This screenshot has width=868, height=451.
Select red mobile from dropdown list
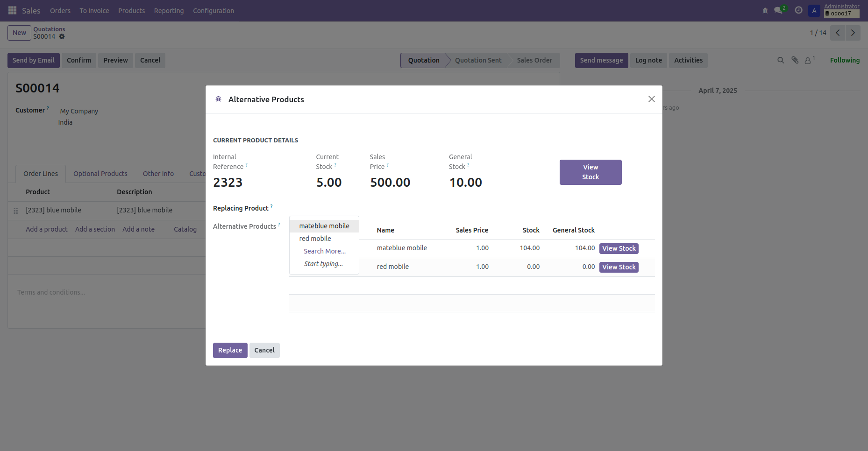coord(315,239)
